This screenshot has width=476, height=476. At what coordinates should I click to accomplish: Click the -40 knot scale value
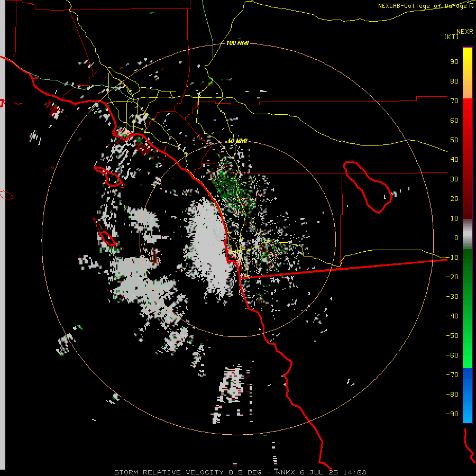point(452,316)
